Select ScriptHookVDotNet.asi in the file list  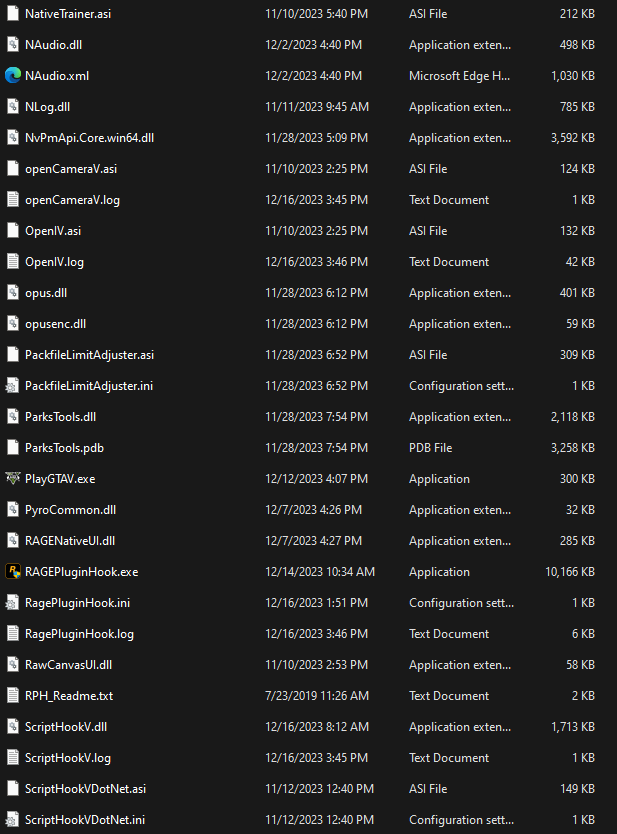85,789
